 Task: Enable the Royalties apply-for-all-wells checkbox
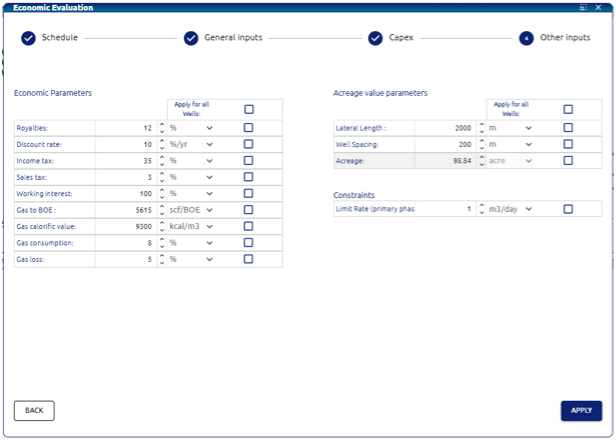[248, 128]
